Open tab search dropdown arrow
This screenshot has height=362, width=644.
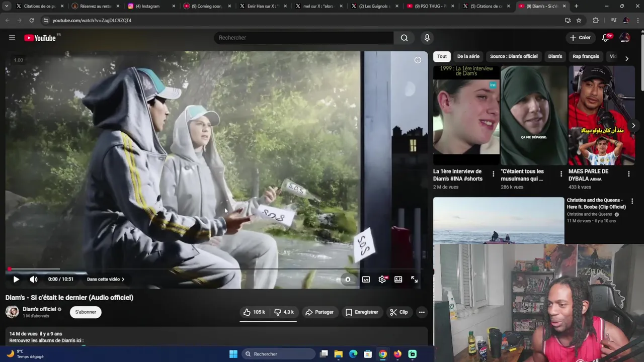pyautogui.click(x=7, y=6)
